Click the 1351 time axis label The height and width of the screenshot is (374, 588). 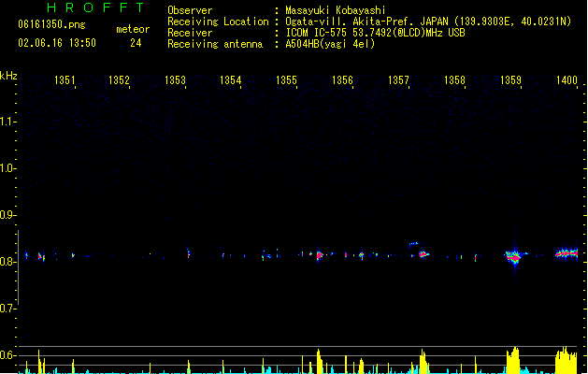pyautogui.click(x=65, y=80)
